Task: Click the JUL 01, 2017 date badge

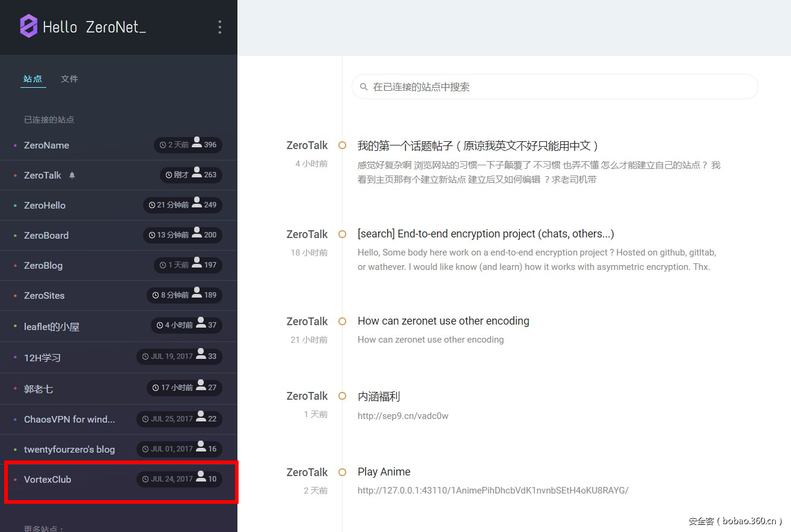Action: 172,449
